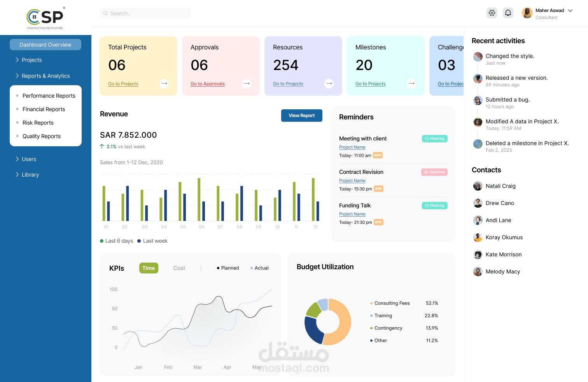This screenshot has height=382, width=588.
Task: Click new badge beside Today- 21:30 pm
Action: [x=378, y=222]
